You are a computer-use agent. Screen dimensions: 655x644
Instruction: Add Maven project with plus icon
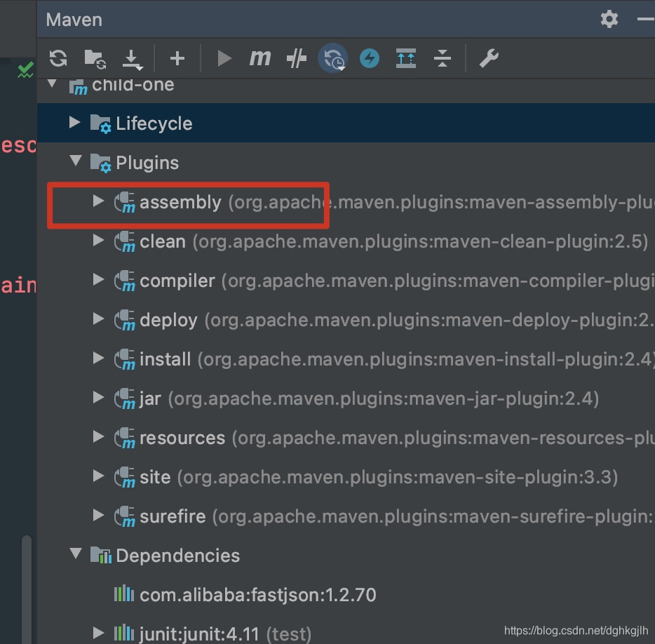[177, 58]
